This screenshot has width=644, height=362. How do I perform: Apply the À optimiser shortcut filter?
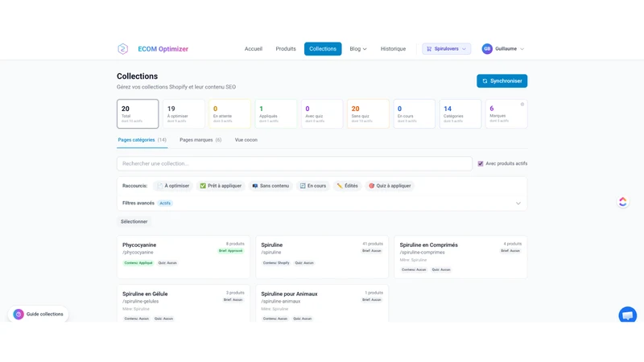[x=173, y=186]
